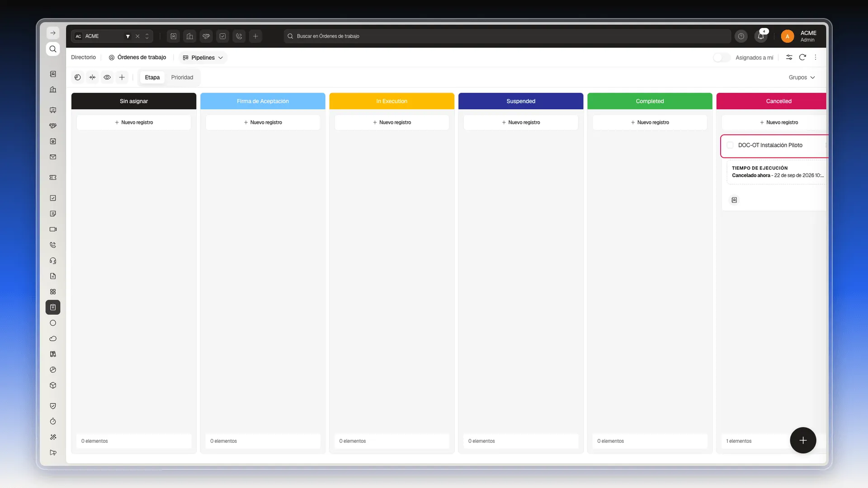Open the sidebar search magnifier button
Viewport: 868px width, 488px height.
53,49
